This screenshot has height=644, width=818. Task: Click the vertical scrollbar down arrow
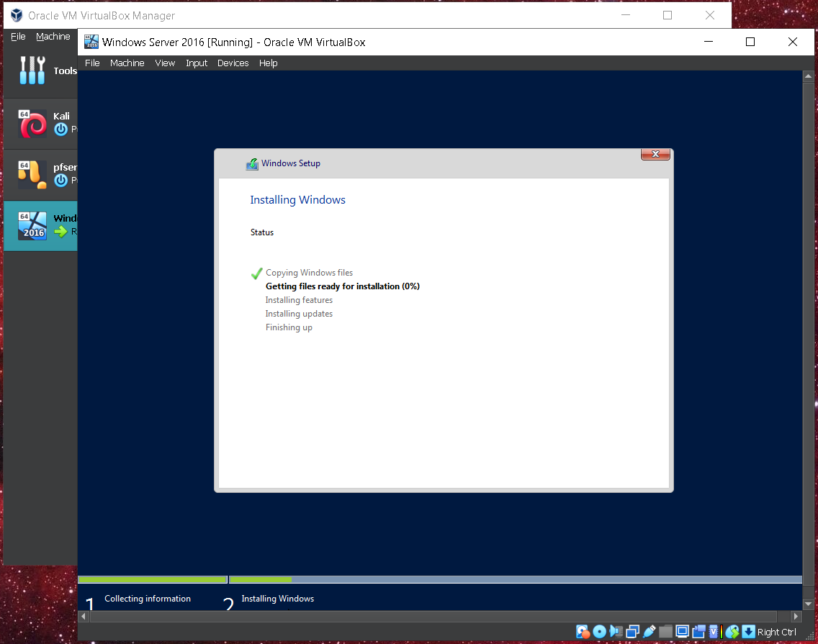click(808, 604)
